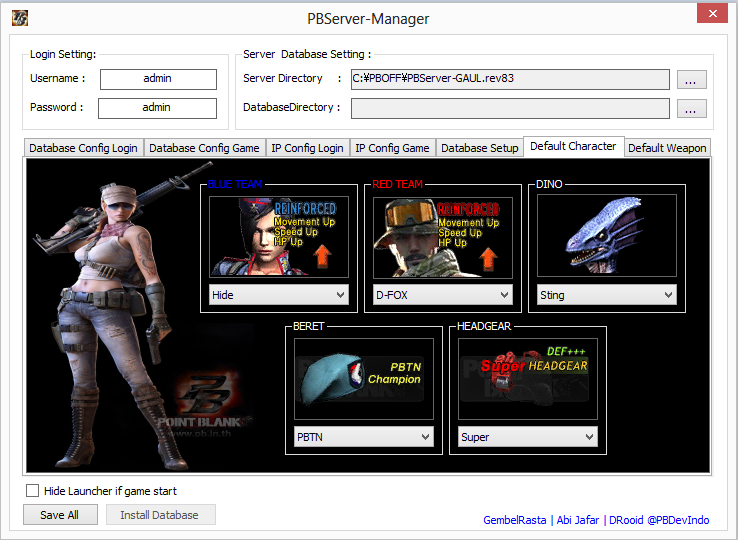Image resolution: width=738 pixels, height=540 pixels.
Task: Click the Super Headgear preview image
Action: 528,379
